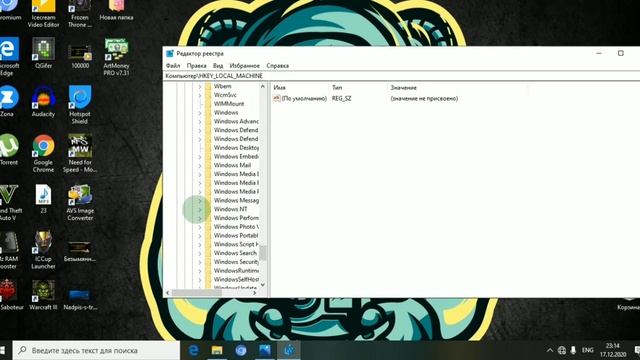Show hidden tray icons chevron
The image size is (640, 360).
[550, 350]
